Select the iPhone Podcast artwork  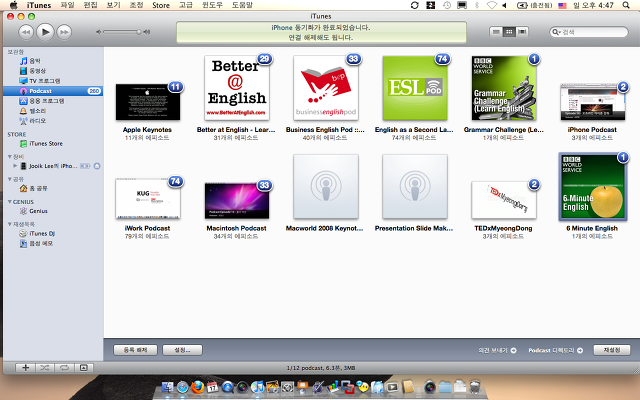pyautogui.click(x=593, y=102)
